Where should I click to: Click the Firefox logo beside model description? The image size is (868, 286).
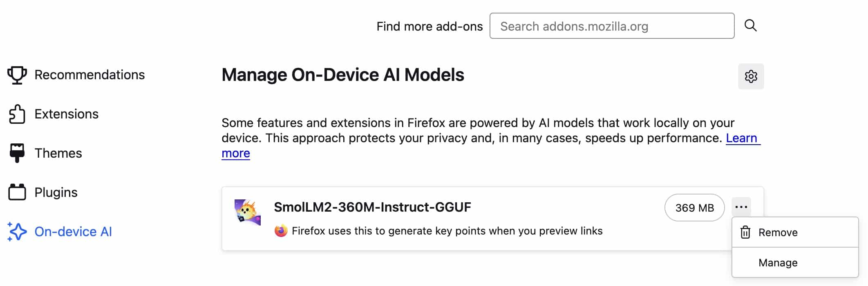click(281, 231)
